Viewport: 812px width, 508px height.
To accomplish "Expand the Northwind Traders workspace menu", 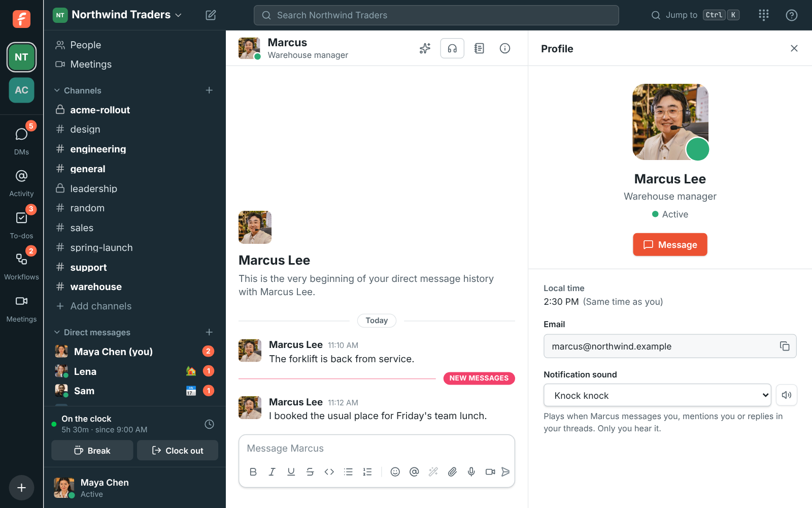I will click(x=117, y=15).
